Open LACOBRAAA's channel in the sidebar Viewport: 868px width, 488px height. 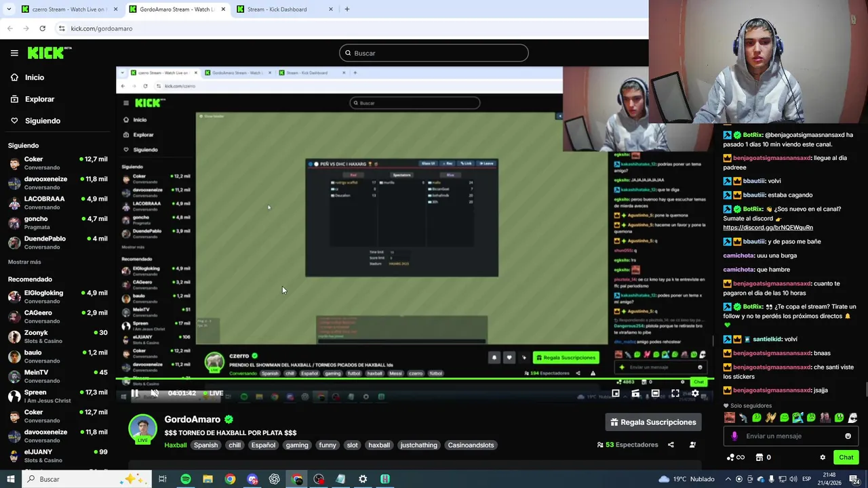(58, 203)
